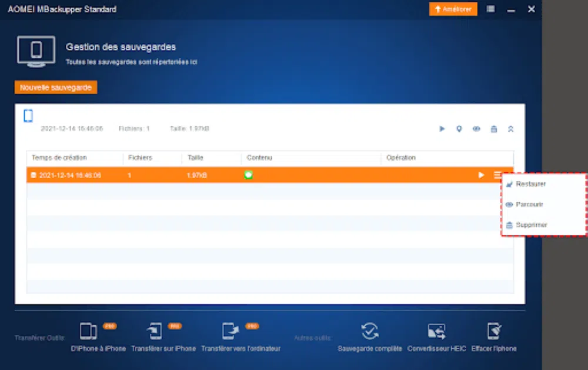Screen dimensions: 588x370
Task: Click the blue phone device icon
Action: point(28,115)
